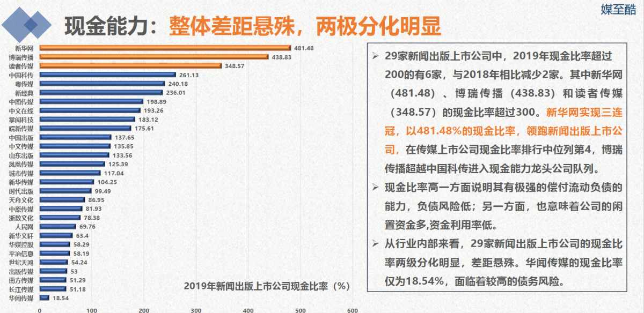Click the 261.13 data label
644x313 pixels.
pos(188,75)
